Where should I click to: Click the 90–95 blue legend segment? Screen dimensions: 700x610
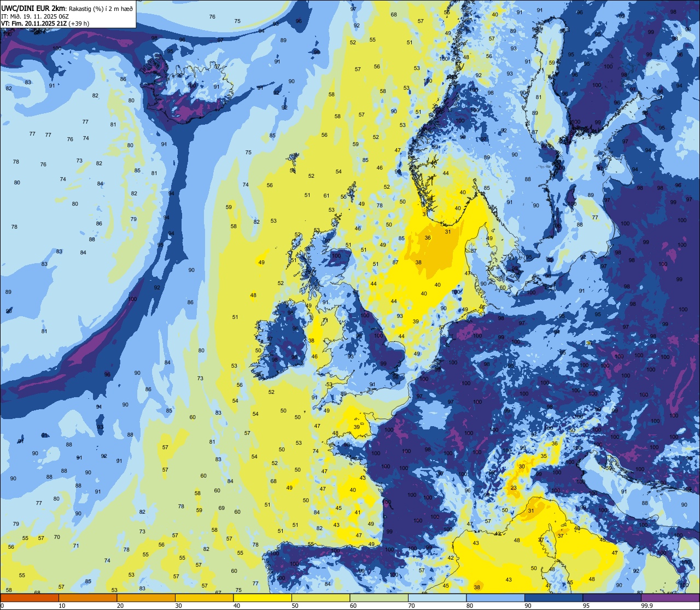(553, 597)
